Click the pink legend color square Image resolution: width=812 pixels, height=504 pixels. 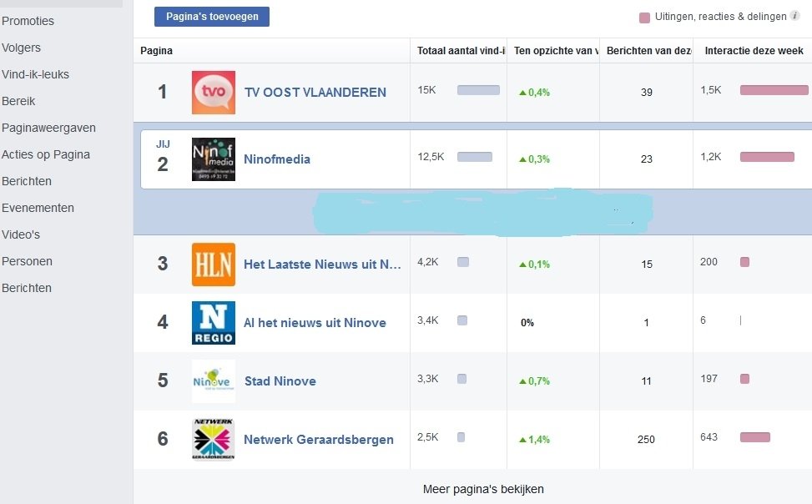[644, 17]
